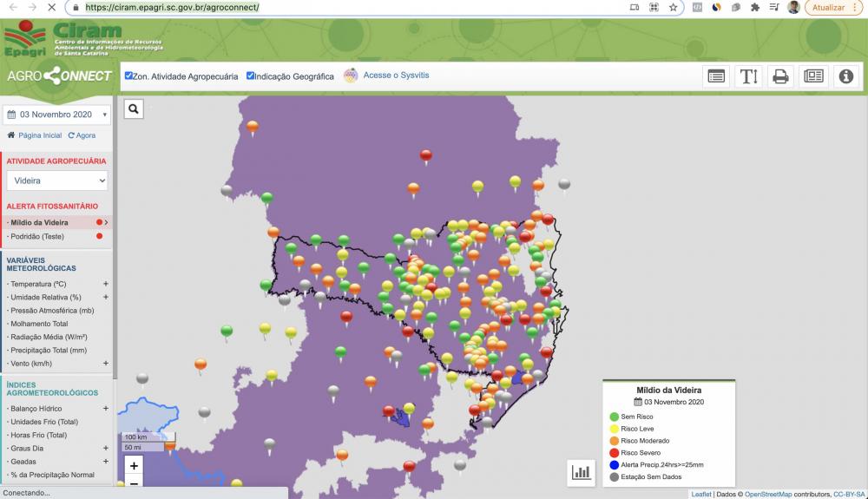Viewport: 868px width, 499px height.
Task: Follow the Acesse o Sysvitis link
Action: [396, 76]
